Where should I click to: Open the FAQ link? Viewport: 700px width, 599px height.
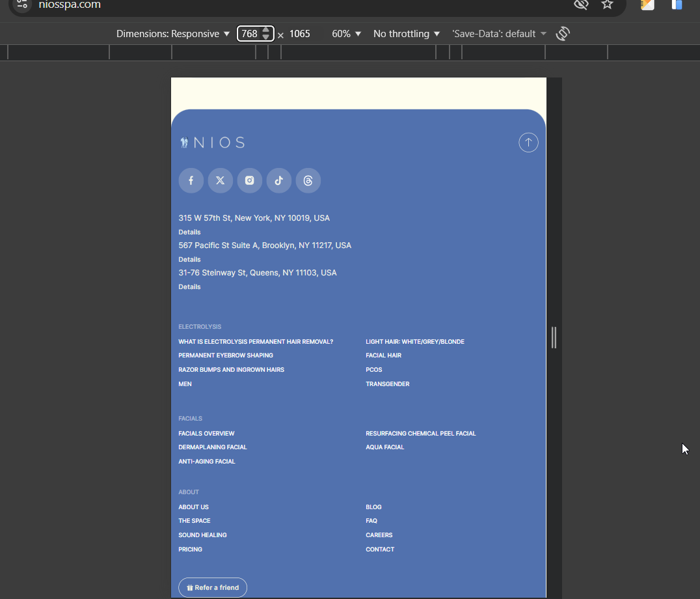click(x=371, y=521)
